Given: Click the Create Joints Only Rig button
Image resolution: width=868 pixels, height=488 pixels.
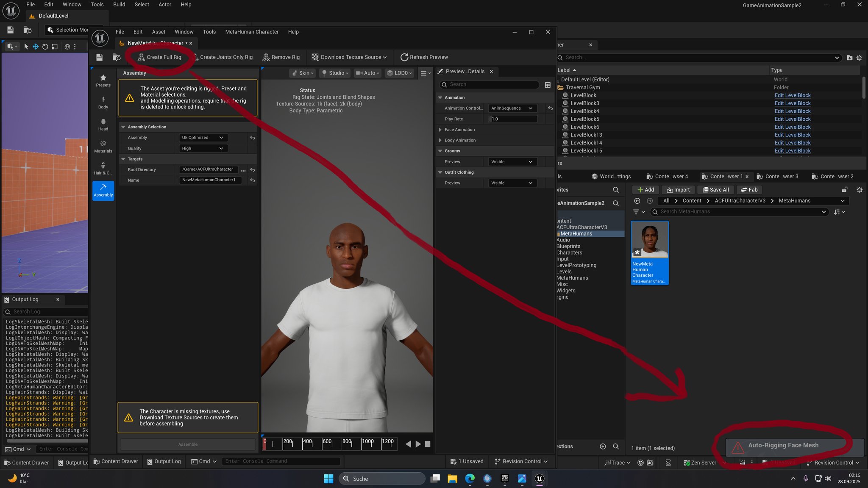Looking at the screenshot, I should [x=223, y=57].
